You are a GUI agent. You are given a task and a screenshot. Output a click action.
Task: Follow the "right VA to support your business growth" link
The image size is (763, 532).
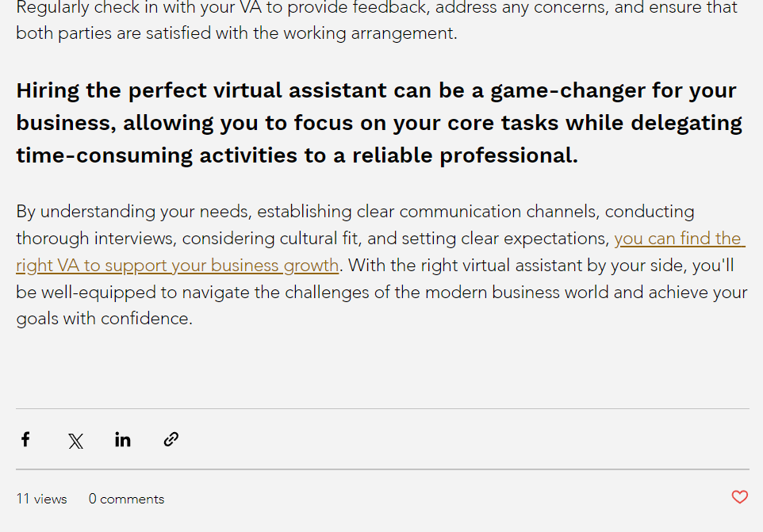[177, 265]
